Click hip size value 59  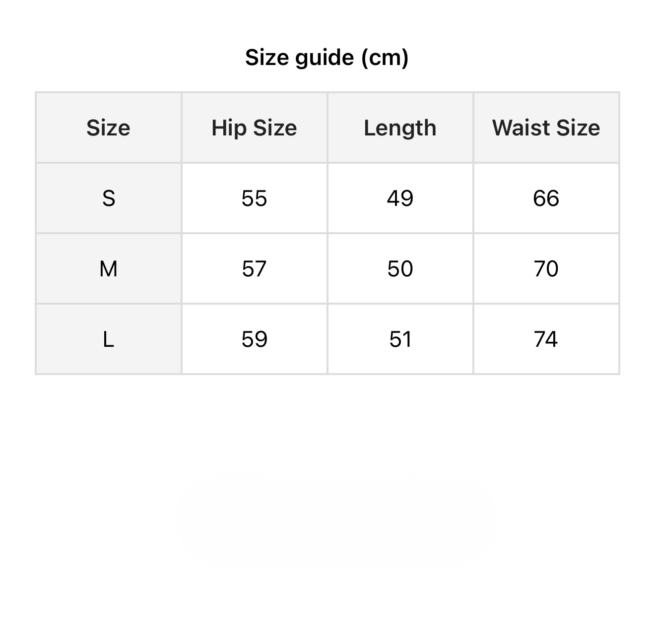point(254,339)
